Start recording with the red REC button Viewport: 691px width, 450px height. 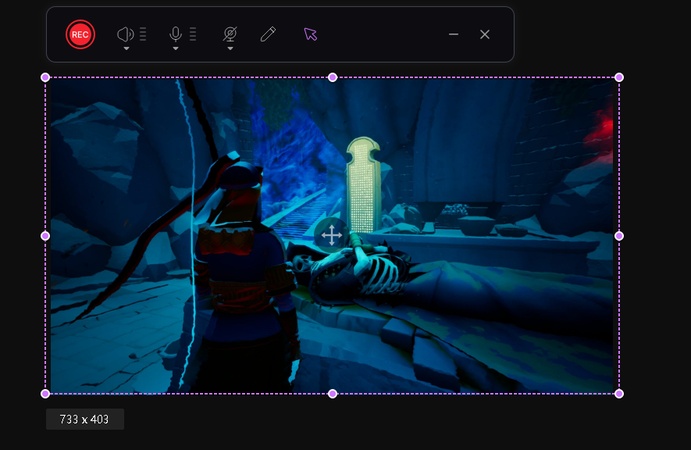pyautogui.click(x=80, y=34)
